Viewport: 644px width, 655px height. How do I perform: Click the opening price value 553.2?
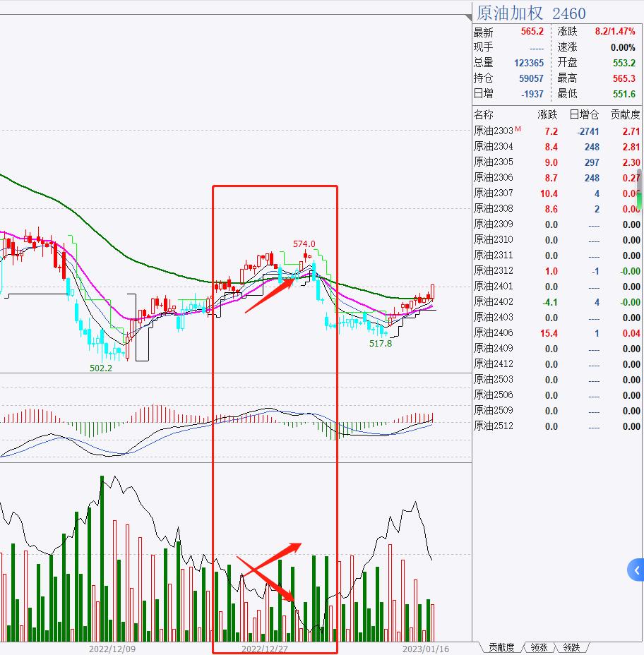(x=624, y=63)
